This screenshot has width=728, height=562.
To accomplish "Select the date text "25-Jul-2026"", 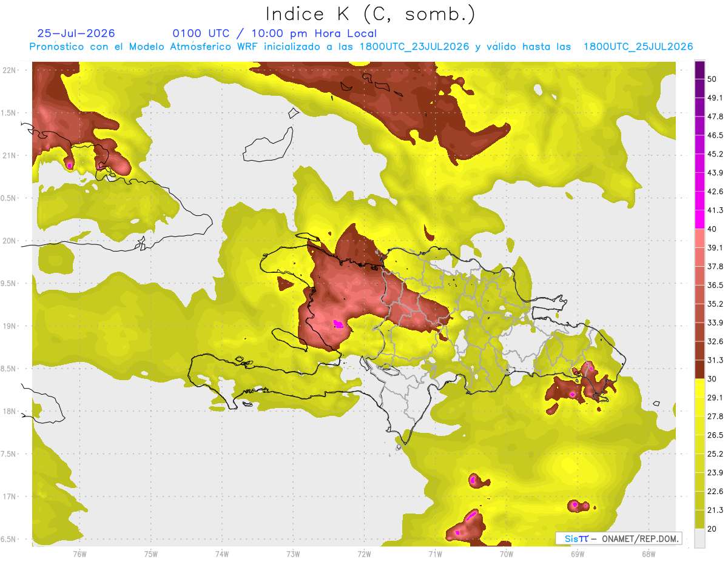I will 76,33.
